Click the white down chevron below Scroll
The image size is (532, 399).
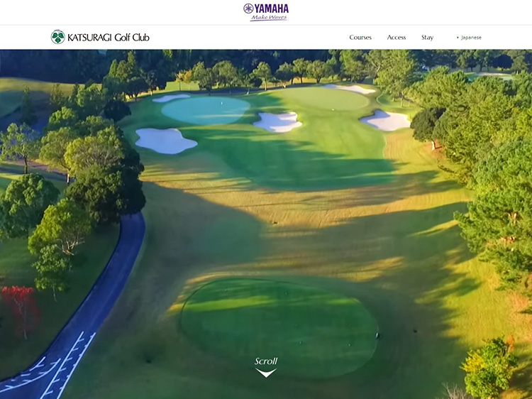click(266, 373)
